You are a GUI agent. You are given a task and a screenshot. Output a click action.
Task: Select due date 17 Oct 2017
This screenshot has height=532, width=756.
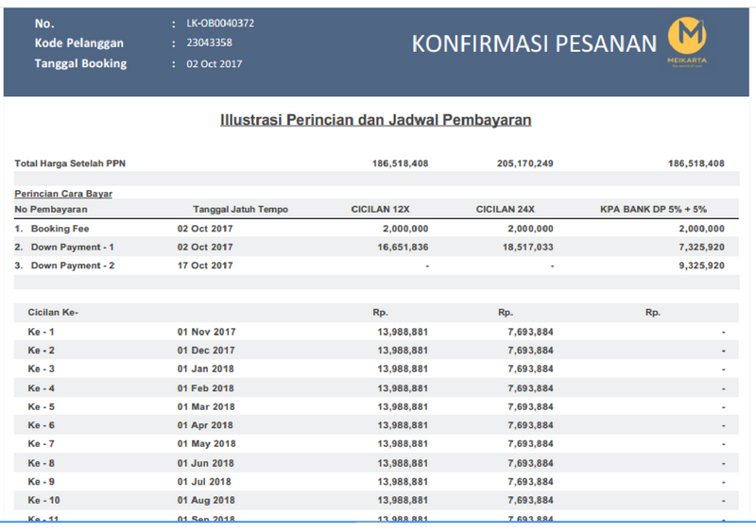(205, 266)
